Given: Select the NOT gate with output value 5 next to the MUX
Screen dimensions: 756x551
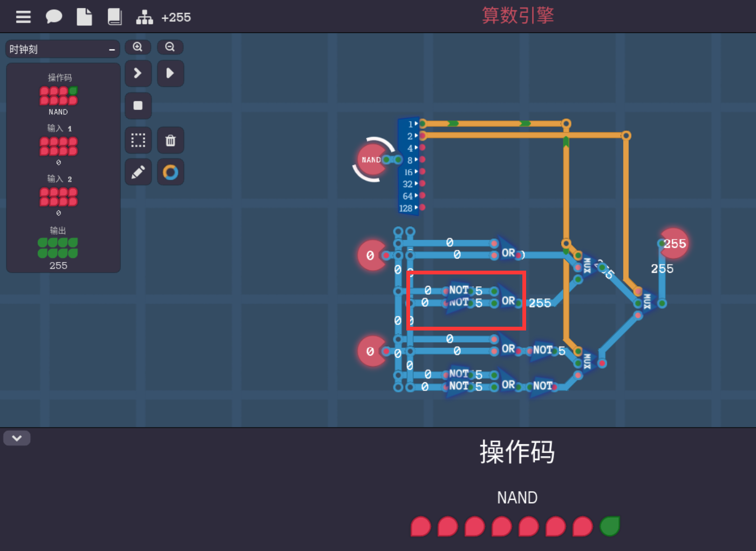Looking at the screenshot, I should coord(543,350).
